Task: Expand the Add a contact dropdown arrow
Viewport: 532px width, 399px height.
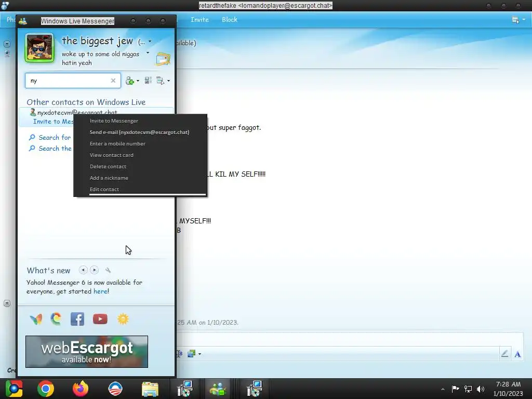Action: [138, 81]
